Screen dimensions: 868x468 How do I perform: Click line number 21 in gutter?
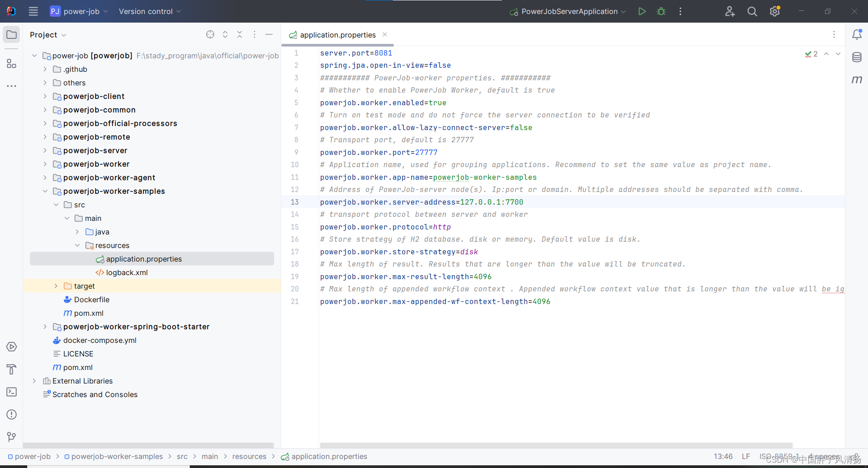pyautogui.click(x=295, y=301)
